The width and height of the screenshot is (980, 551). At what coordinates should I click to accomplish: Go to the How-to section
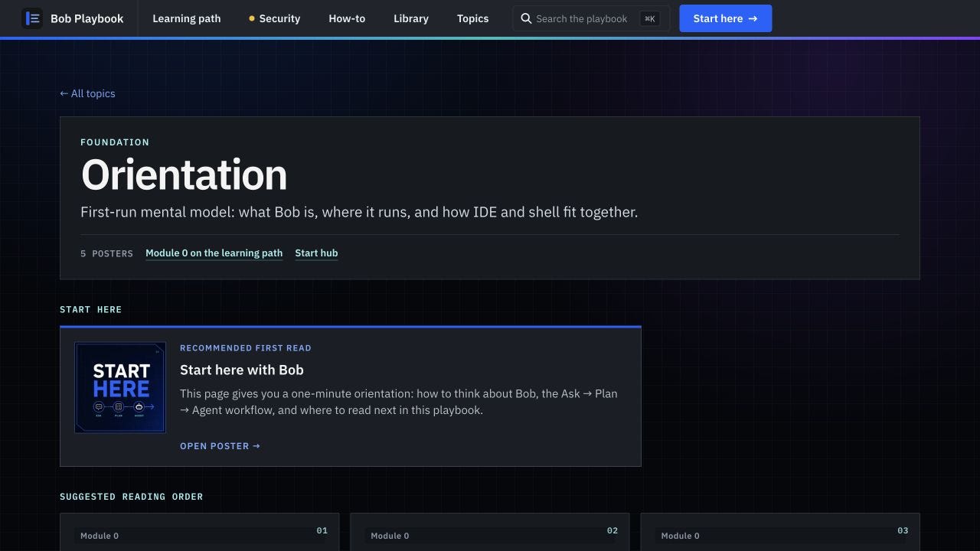[x=347, y=18]
